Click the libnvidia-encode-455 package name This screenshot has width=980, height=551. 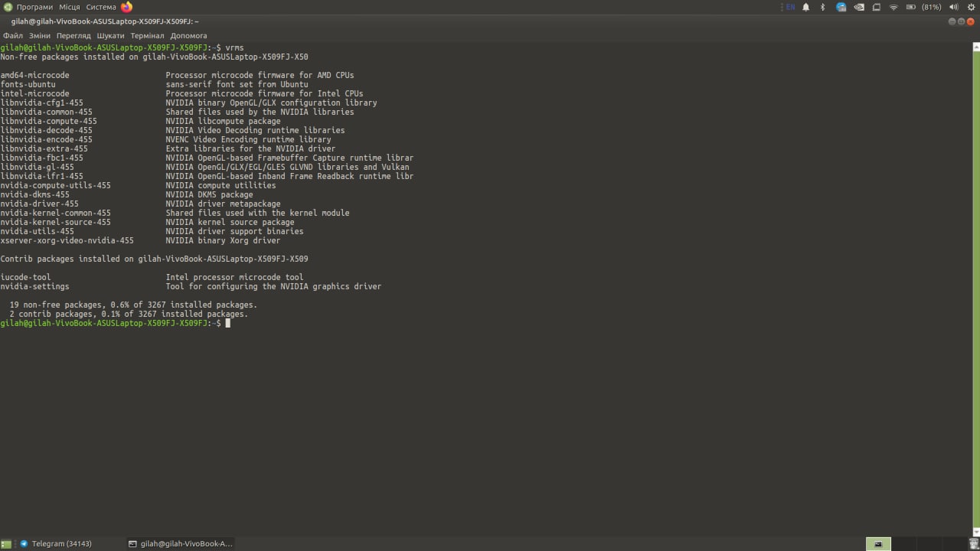[x=46, y=139]
